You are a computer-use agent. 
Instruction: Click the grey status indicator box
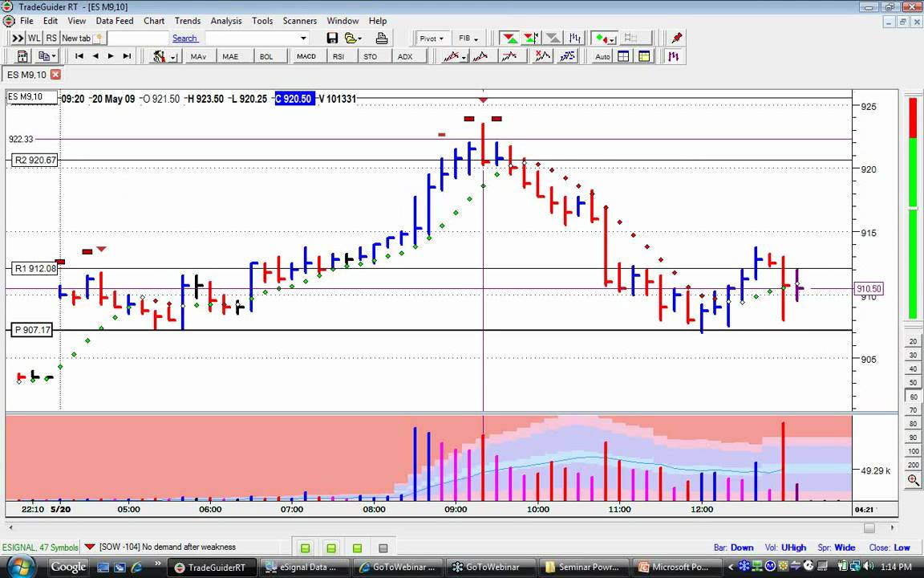(383, 548)
